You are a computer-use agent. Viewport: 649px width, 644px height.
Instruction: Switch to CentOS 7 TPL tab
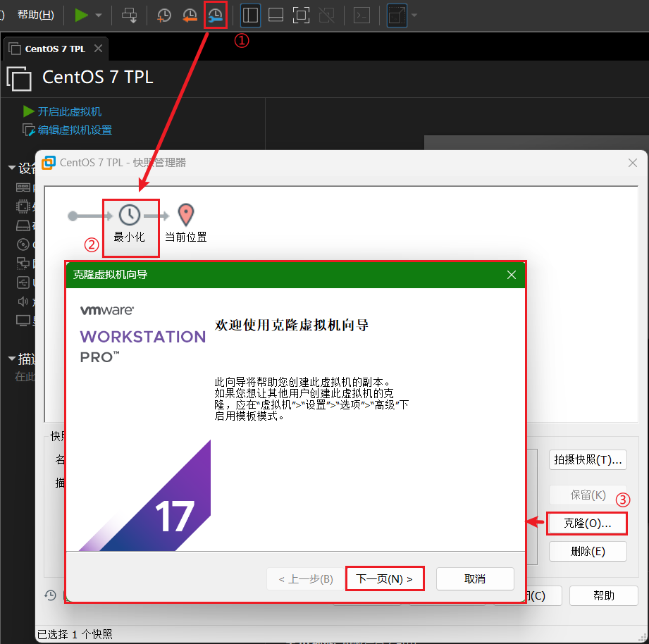pyautogui.click(x=55, y=49)
